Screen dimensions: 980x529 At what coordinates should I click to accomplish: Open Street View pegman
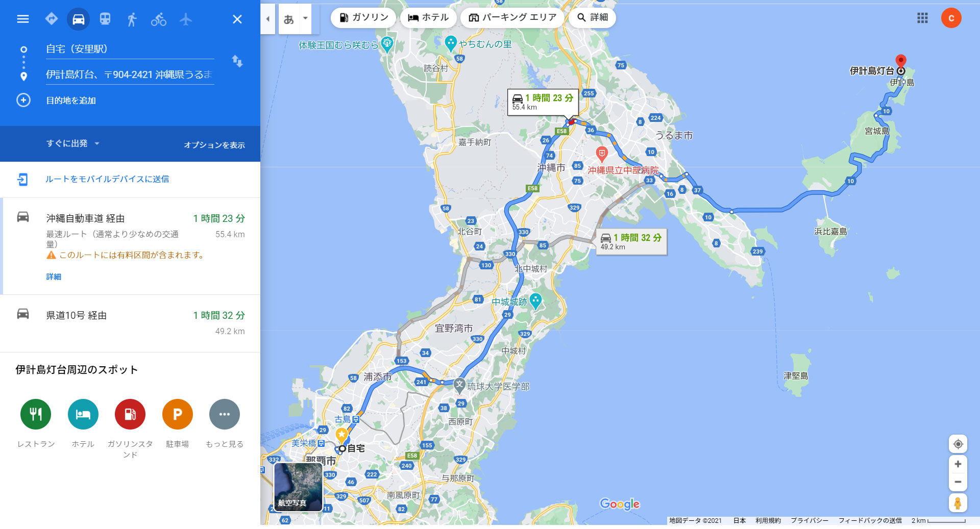click(958, 503)
